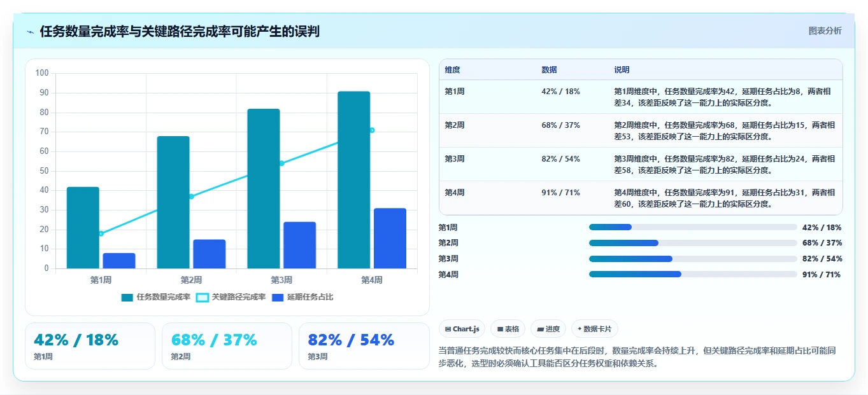Click the 第4周 x-axis label on chart

(372, 280)
